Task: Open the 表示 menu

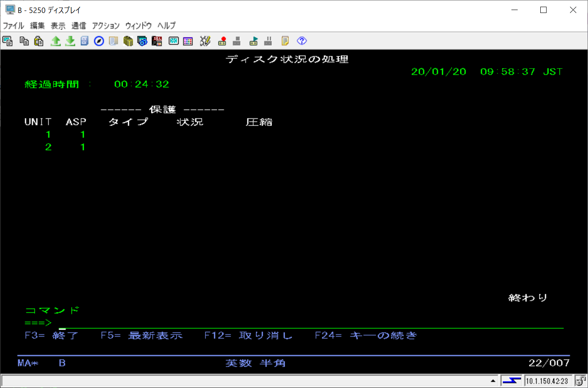Action: [x=58, y=26]
